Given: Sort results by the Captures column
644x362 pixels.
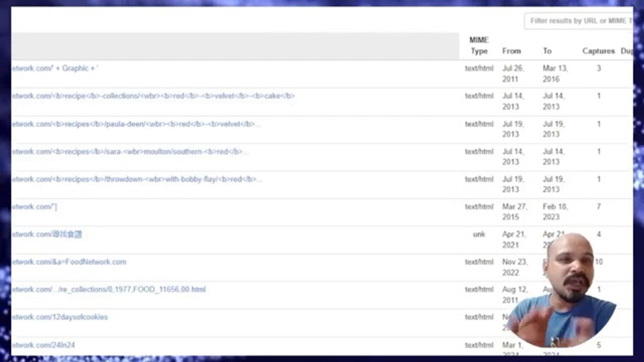Looking at the screenshot, I should [x=599, y=51].
